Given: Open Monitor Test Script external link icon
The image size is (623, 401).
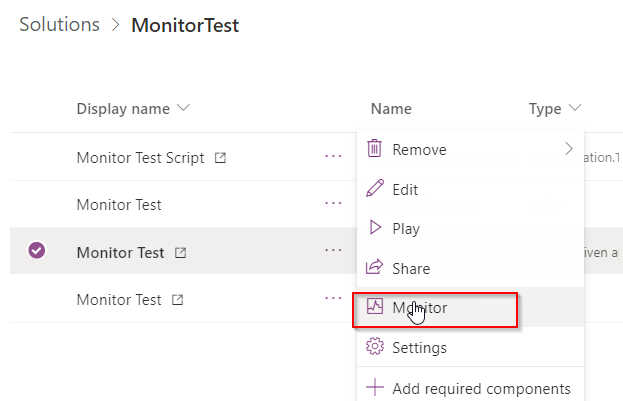Looking at the screenshot, I should (x=221, y=158).
